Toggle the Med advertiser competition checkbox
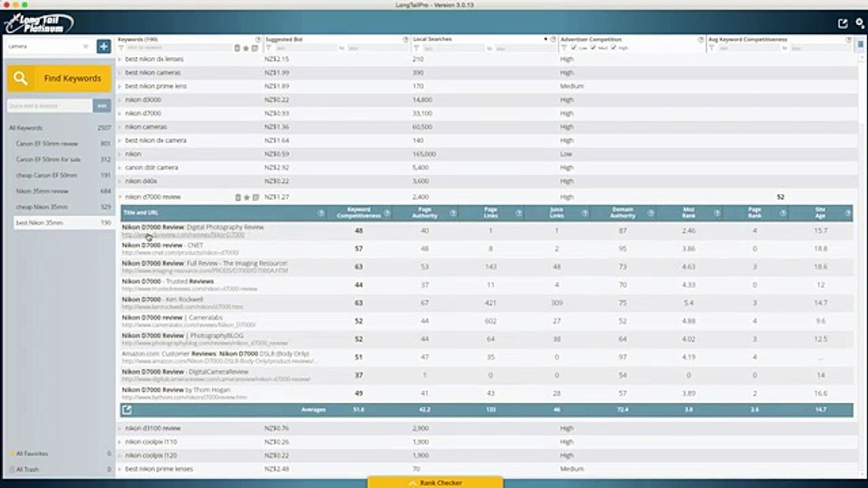The height and width of the screenshot is (488, 868). 594,48
